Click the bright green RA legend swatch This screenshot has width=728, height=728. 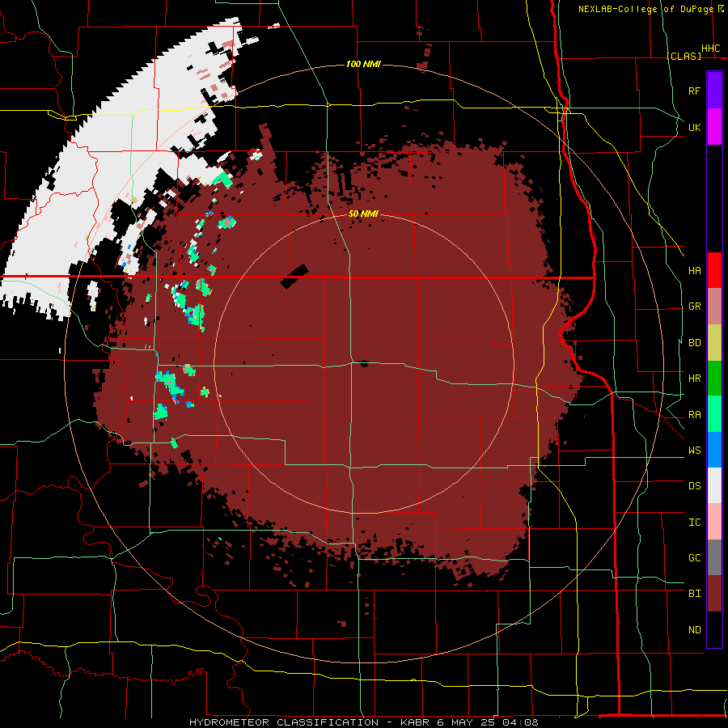click(x=714, y=414)
